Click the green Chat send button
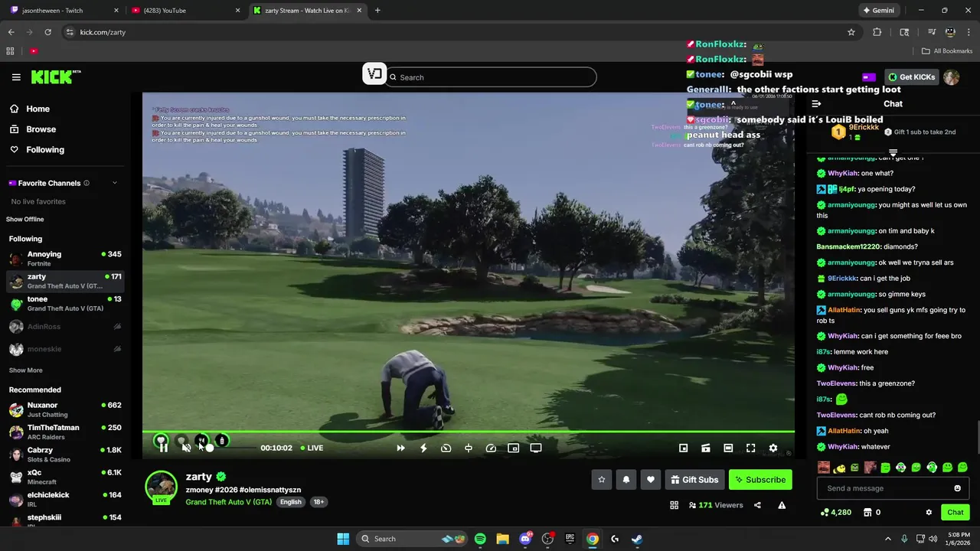Image resolution: width=980 pixels, height=551 pixels. 955,512
